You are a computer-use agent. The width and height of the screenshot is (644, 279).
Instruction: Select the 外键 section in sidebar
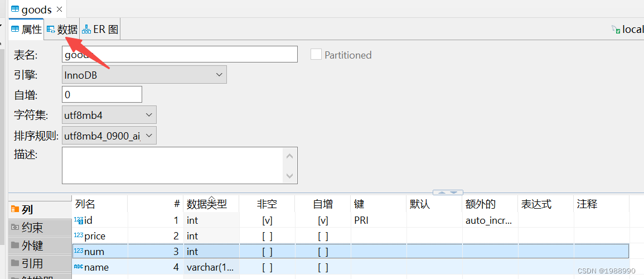point(40,246)
